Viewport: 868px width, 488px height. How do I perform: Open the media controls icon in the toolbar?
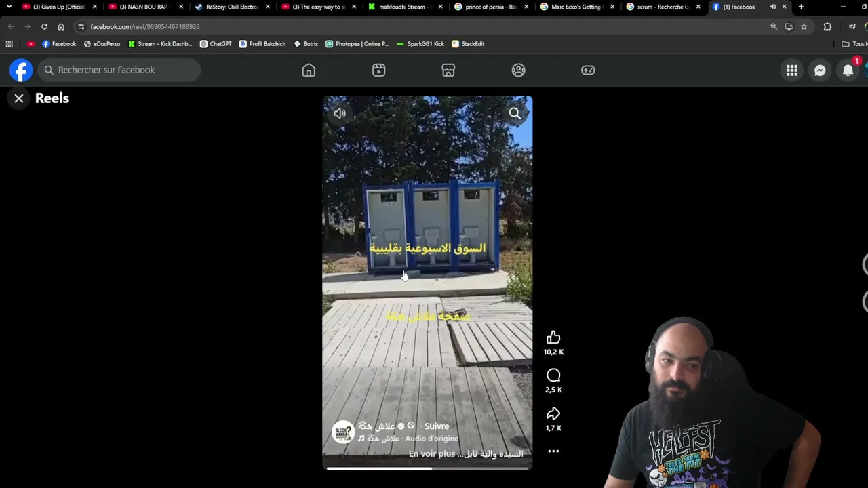tap(852, 26)
